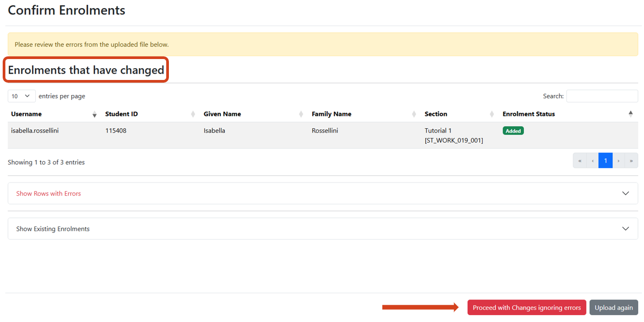Viewport: 644px width, 322px height.
Task: Click chevron of Show Rows with Errors
Action: pos(625,193)
